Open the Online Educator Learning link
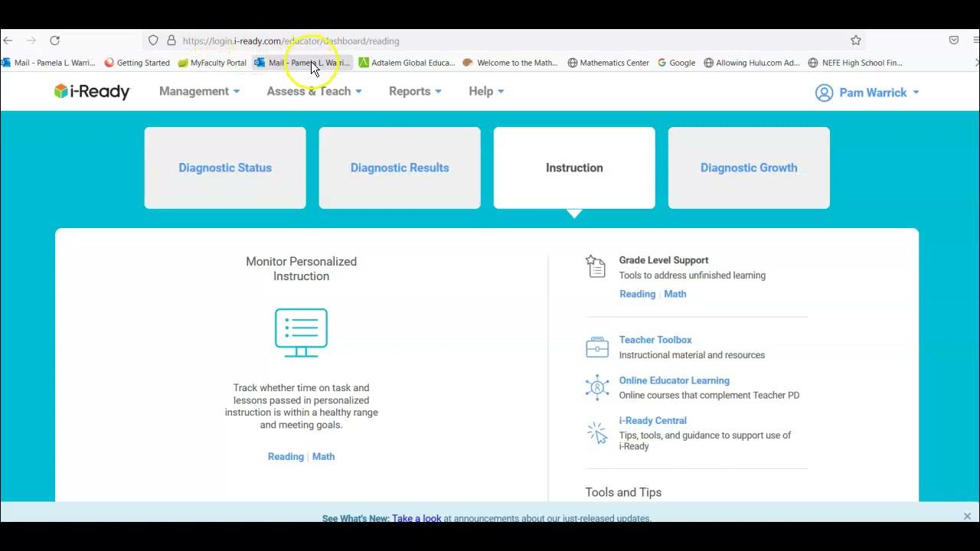Screen dimensions: 980x551 pos(674,380)
